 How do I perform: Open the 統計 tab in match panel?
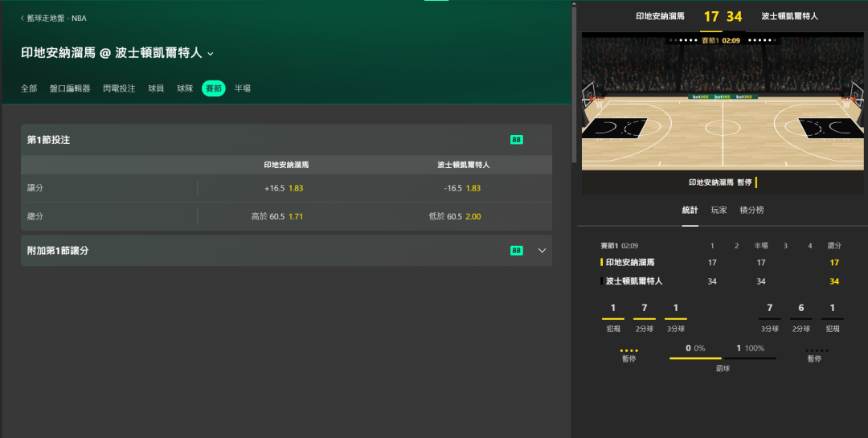(690, 211)
